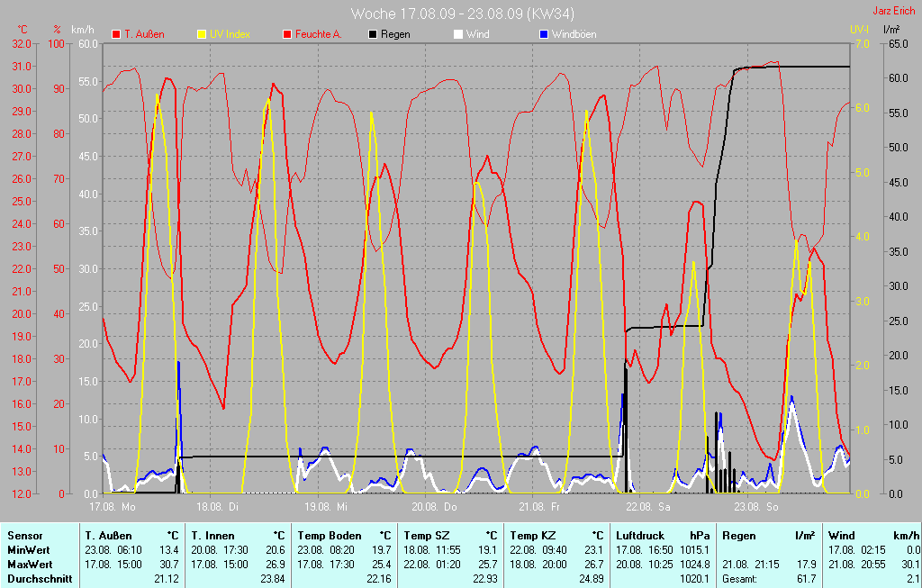Viewport: 922px width, 588px height.
Task: Click the 32.0 temperature axis value
Action: click(x=22, y=44)
